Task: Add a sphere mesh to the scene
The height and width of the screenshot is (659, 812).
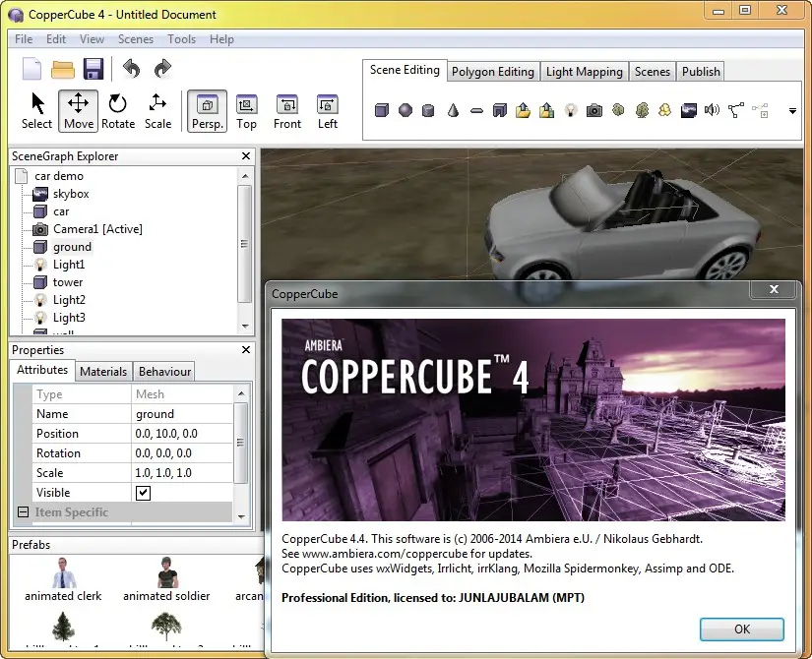Action: pos(406,110)
